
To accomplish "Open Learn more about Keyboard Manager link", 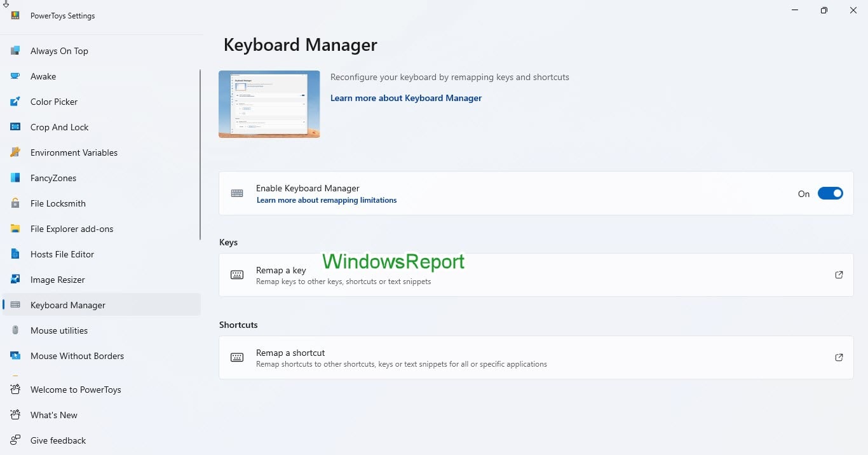I will tap(406, 98).
